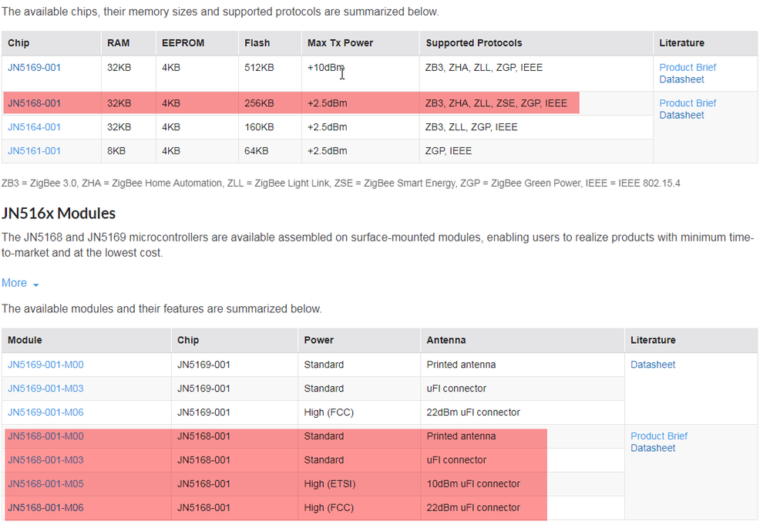Expand the More dropdown arrow

coord(35,285)
